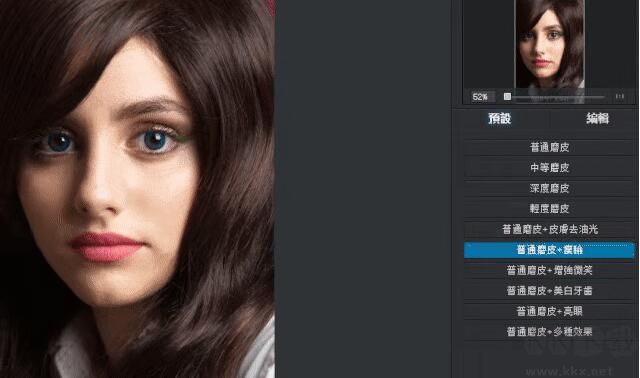The image size is (640, 378).
Task: Click the main portrait image canvas
Action: coord(137,189)
